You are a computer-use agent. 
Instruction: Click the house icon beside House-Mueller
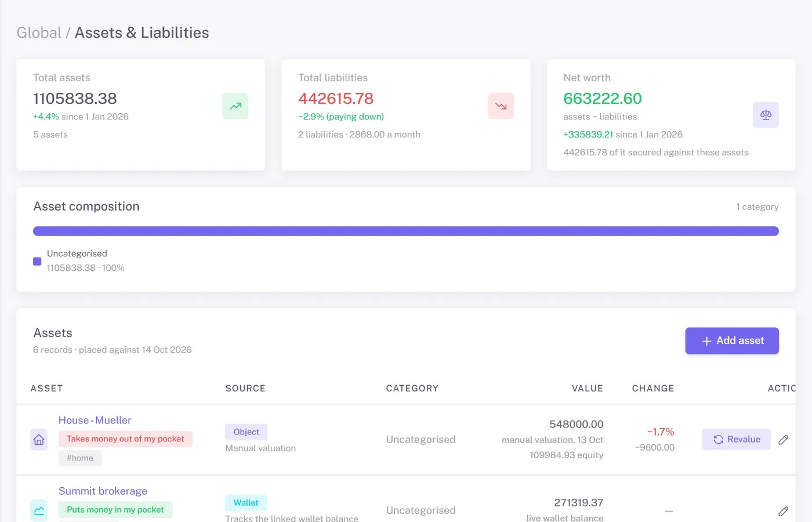[x=39, y=440]
